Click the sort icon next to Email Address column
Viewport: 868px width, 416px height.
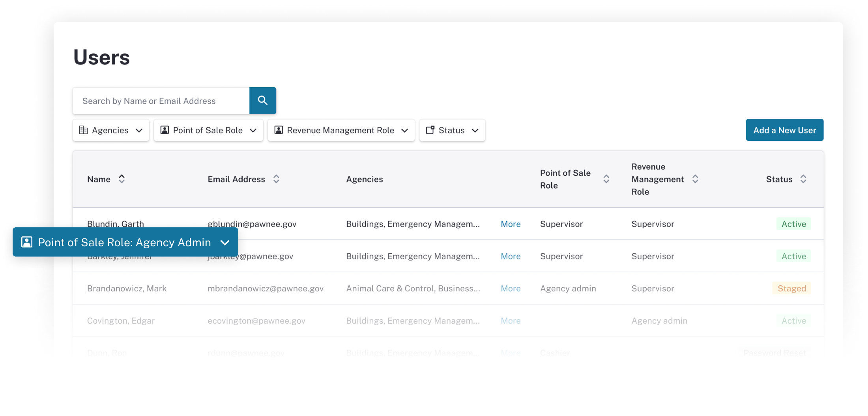pyautogui.click(x=276, y=179)
